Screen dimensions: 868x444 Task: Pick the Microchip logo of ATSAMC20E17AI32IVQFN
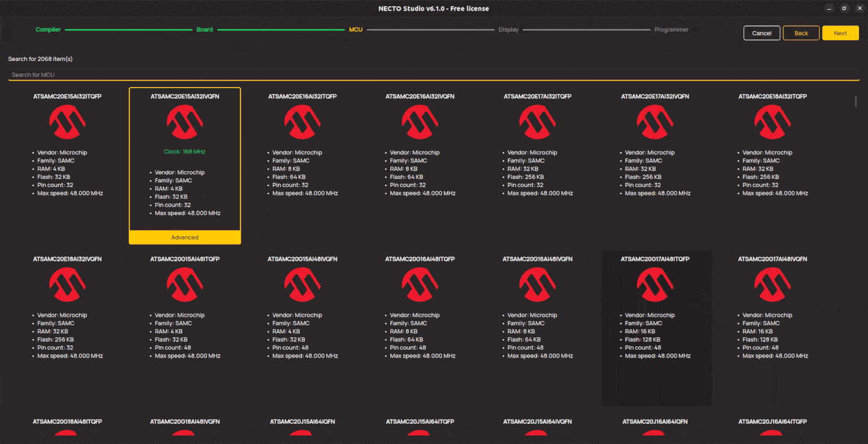(655, 122)
